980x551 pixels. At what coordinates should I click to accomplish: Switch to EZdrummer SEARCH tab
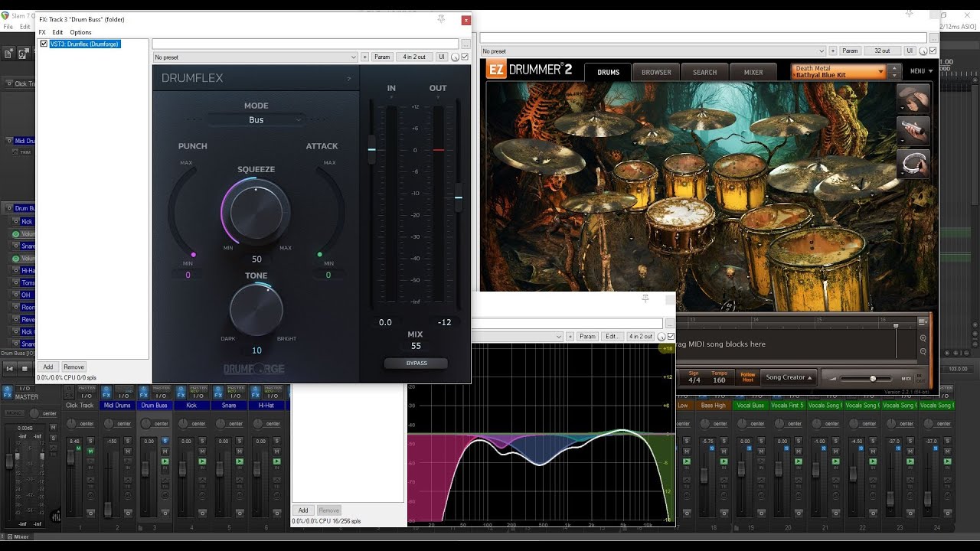[705, 73]
